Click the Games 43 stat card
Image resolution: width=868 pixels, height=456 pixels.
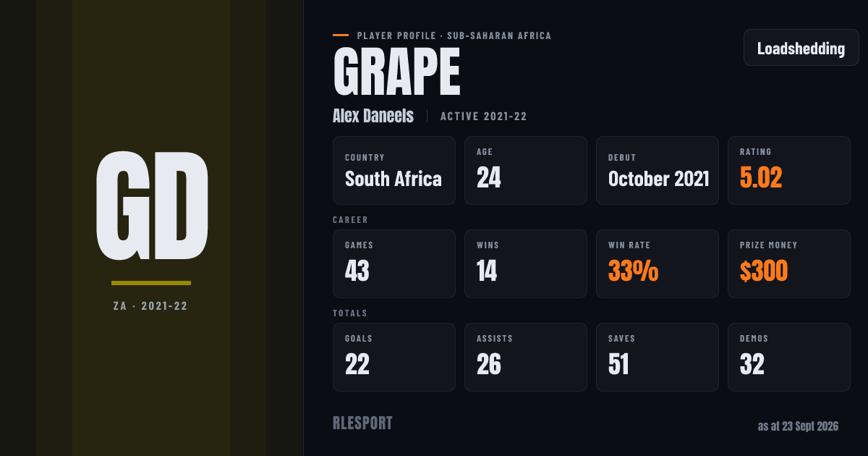pyautogui.click(x=394, y=263)
